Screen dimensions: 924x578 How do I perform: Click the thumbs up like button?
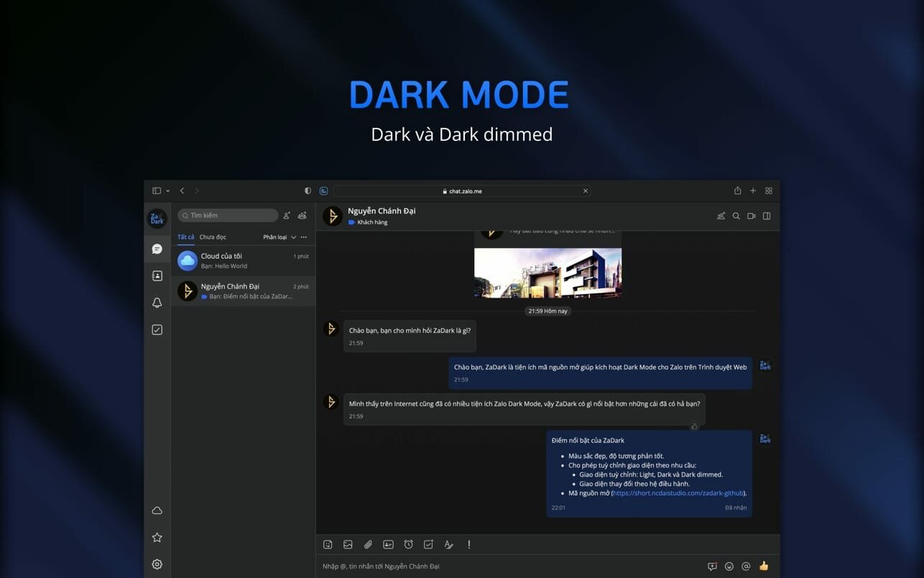763,566
